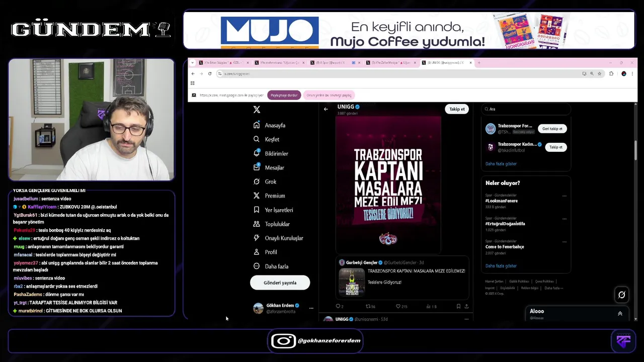This screenshot has width=644, height=362.
Task: Open Gurbetçi Gençler quoted post thumbnail
Action: (x=352, y=282)
